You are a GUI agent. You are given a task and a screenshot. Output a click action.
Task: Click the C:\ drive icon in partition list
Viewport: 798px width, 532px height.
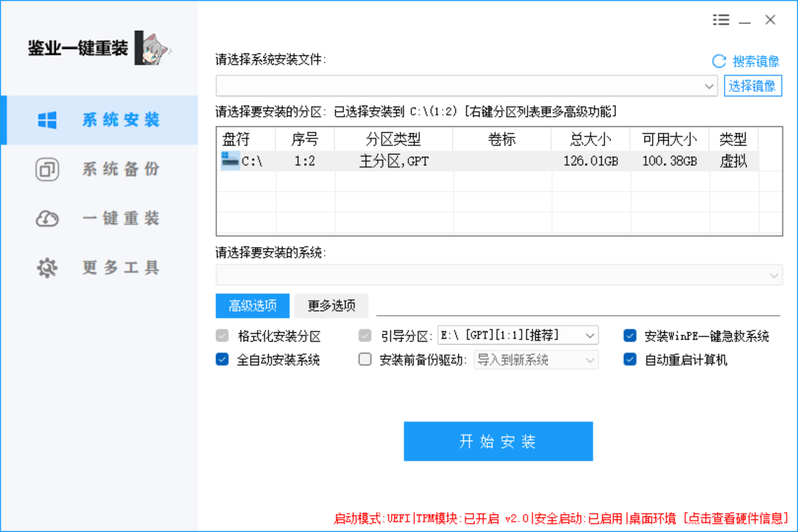point(230,160)
